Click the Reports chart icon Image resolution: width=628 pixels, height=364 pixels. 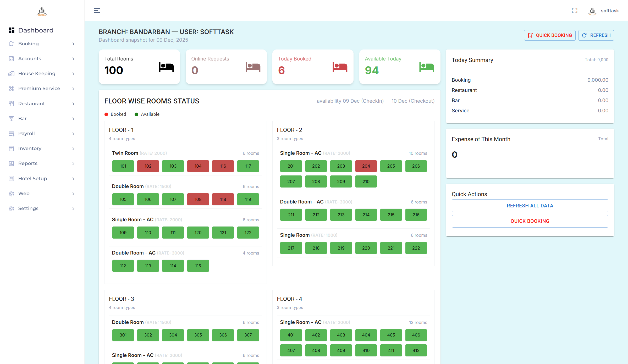pos(11,163)
